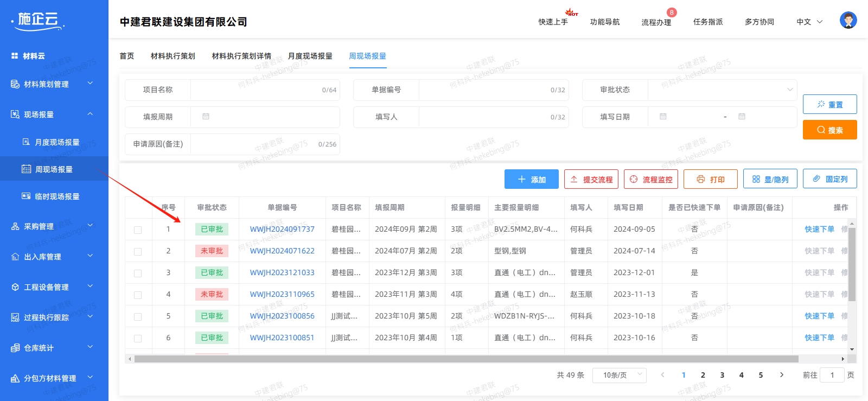
Task: Click the 项目名称 input field
Action: coord(265,90)
